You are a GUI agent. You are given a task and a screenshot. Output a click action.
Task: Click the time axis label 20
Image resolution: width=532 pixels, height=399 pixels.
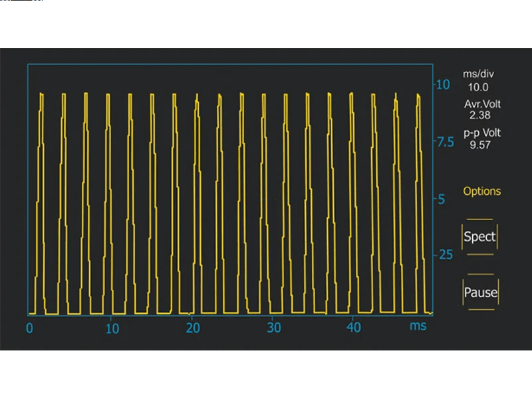click(x=193, y=328)
